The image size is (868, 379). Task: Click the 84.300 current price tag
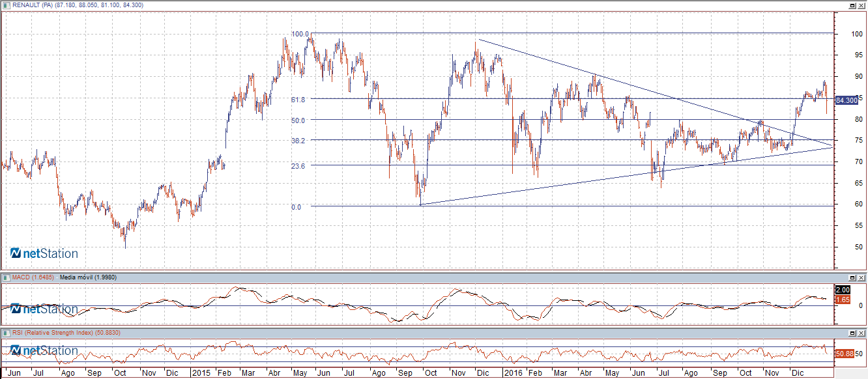coord(845,100)
